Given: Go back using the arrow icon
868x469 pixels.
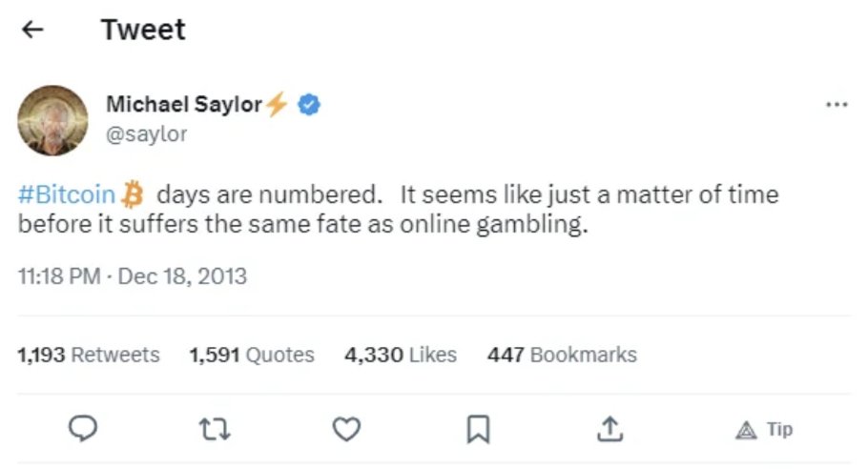Looking at the screenshot, I should coord(32,30).
